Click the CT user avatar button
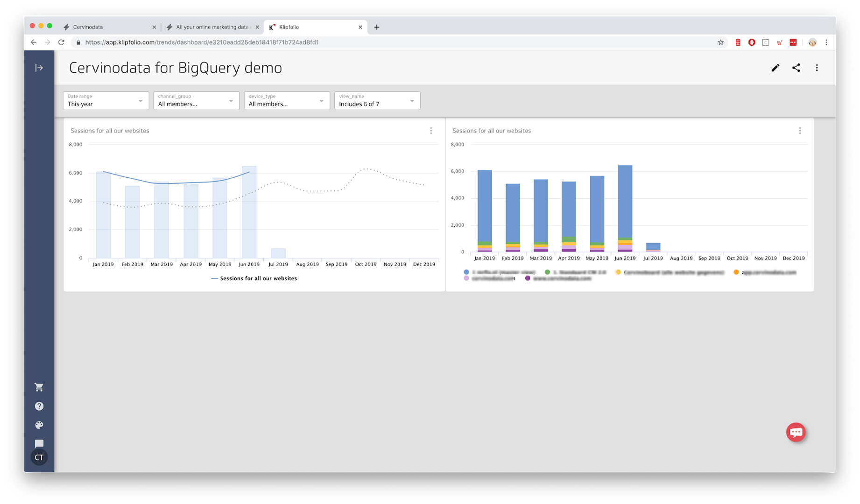Viewport: 860px width, 504px height. tap(39, 458)
